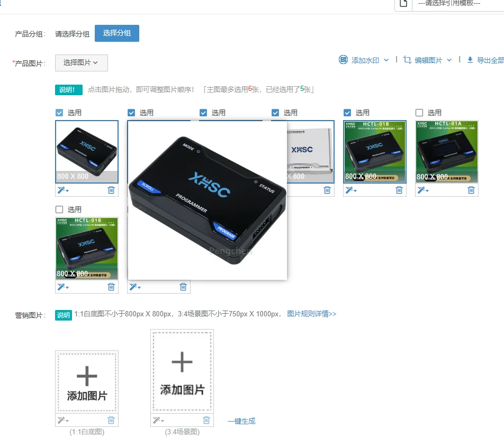The height and width of the screenshot is (438, 504).
Task: Click the 添加水印 watermark icon
Action: pyautogui.click(x=343, y=60)
